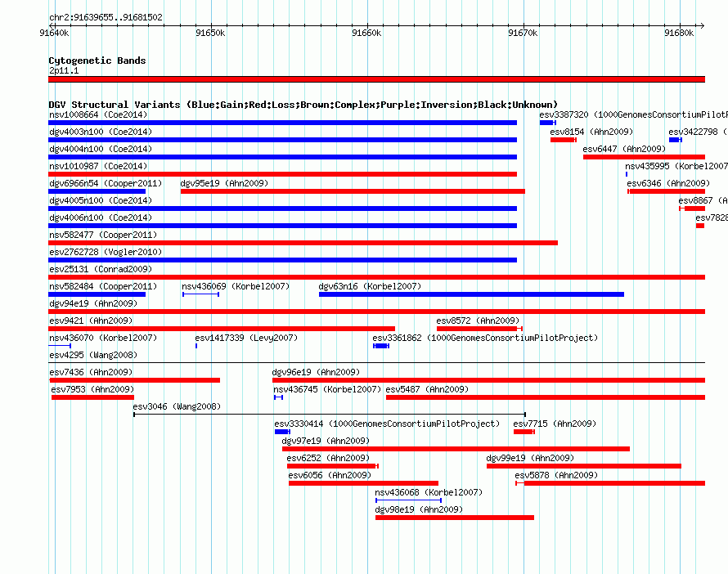Click nsv436068 (Korbel2007) gain variant

(408, 500)
